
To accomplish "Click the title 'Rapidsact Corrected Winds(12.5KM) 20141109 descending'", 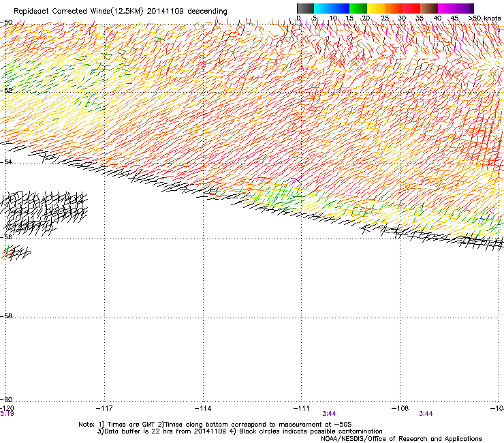I will click(x=121, y=11).
